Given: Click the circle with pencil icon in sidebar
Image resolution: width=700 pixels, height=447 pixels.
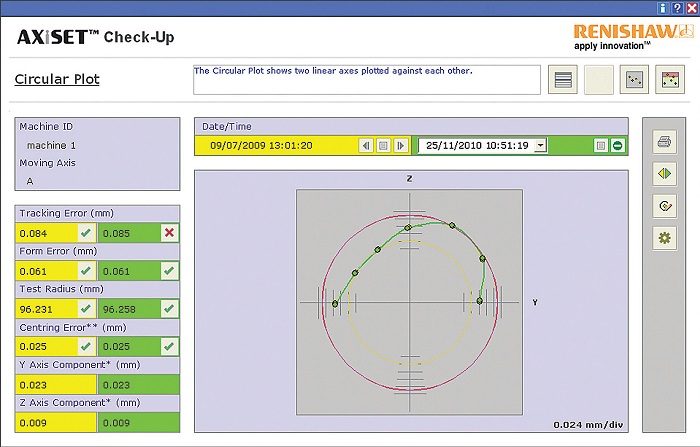Looking at the screenshot, I should click(x=664, y=206).
